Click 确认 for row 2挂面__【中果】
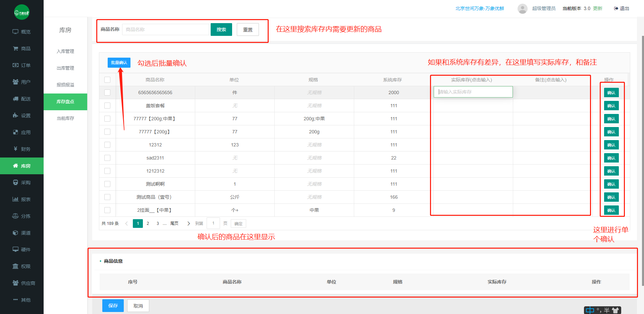Screen dimensions: 644x314 (611, 210)
